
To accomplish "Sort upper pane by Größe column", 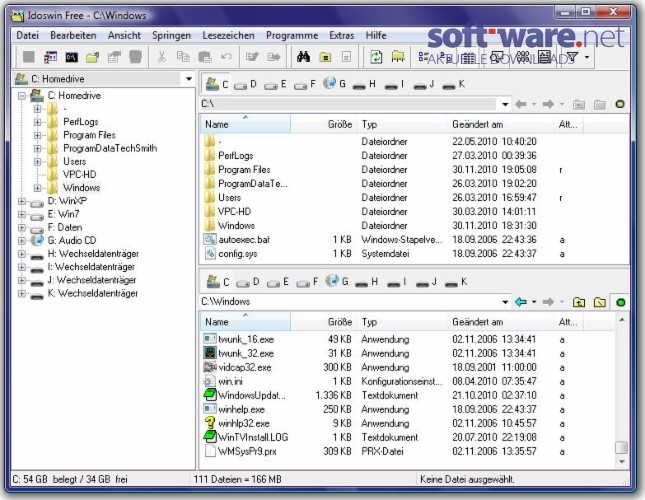I will pyautogui.click(x=324, y=124).
